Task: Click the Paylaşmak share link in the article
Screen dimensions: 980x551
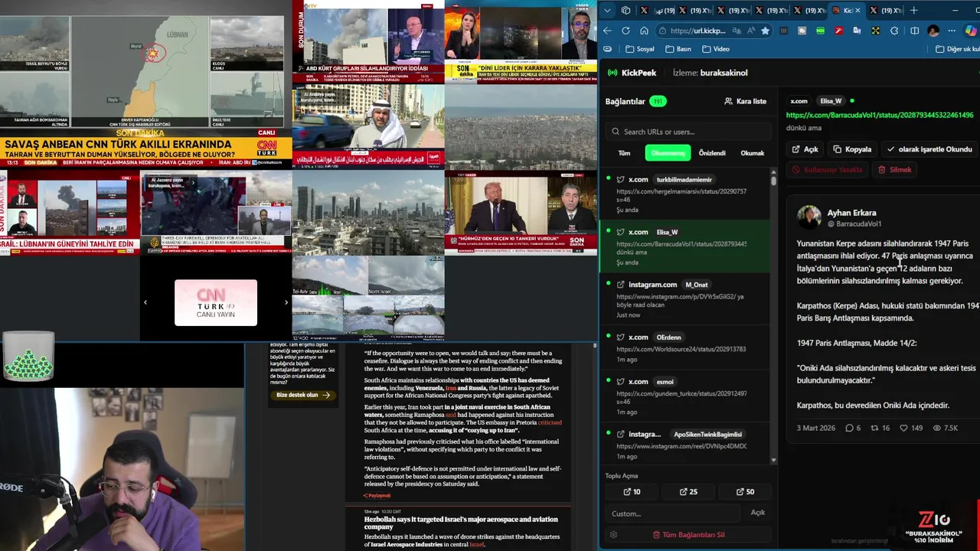Action: [377, 495]
